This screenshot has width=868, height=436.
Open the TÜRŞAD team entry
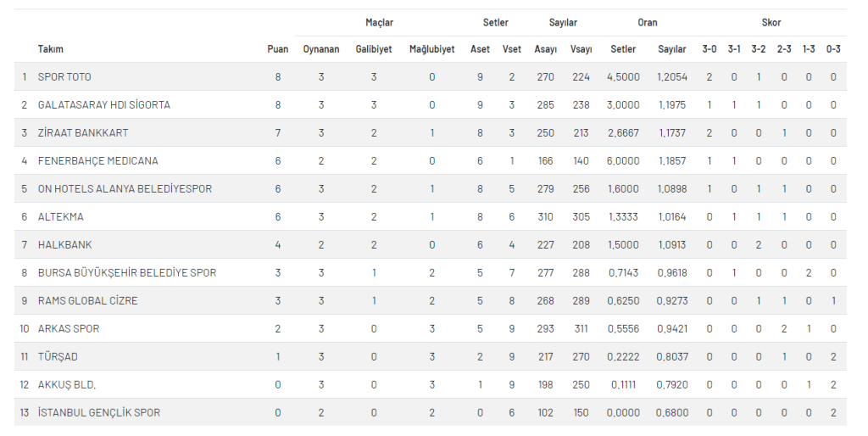coord(58,357)
